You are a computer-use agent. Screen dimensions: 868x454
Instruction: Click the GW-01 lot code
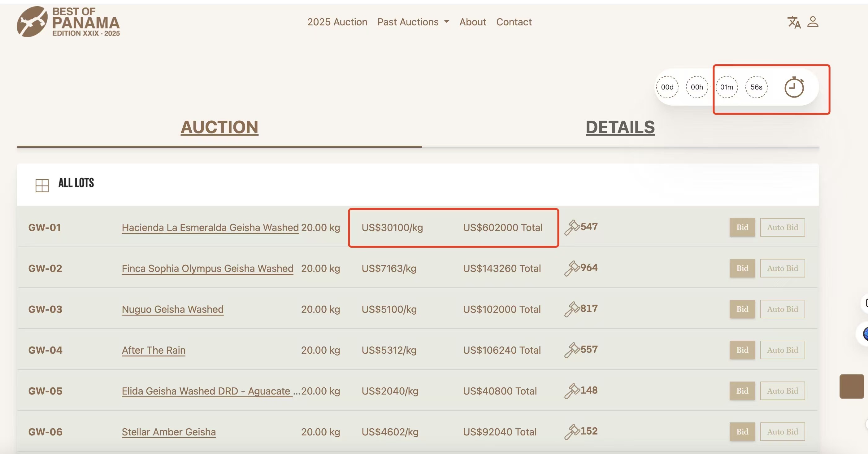[45, 228]
